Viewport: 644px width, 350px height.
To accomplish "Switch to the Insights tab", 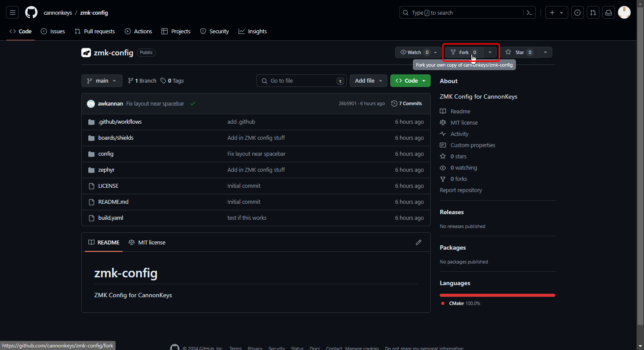I will pyautogui.click(x=252, y=31).
